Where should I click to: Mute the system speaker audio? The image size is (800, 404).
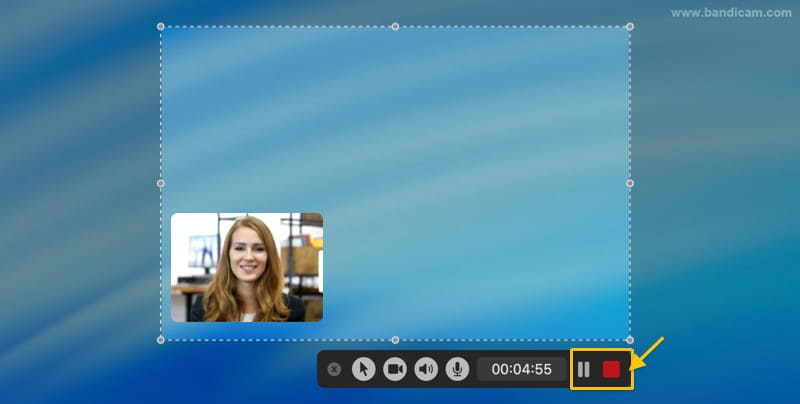click(x=426, y=369)
